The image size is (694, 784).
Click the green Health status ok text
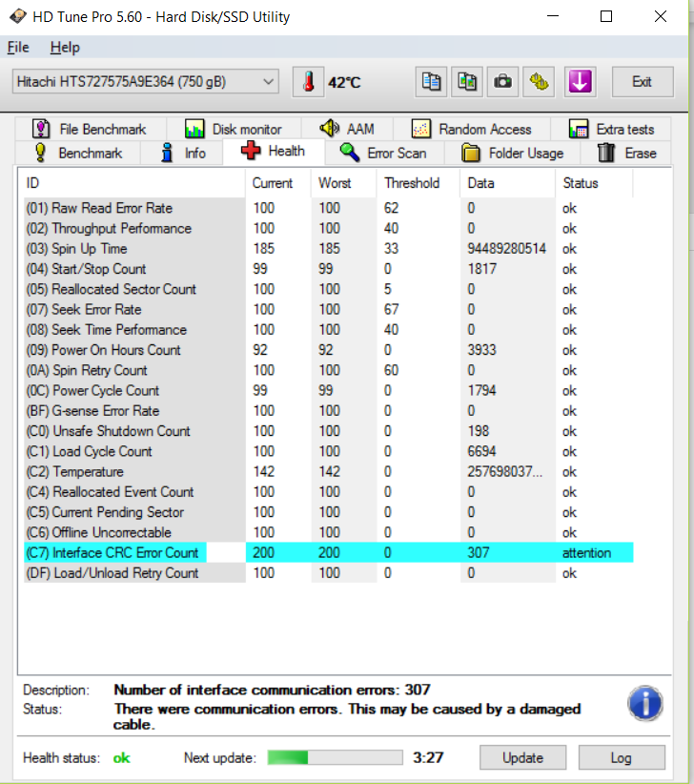pyautogui.click(x=121, y=758)
